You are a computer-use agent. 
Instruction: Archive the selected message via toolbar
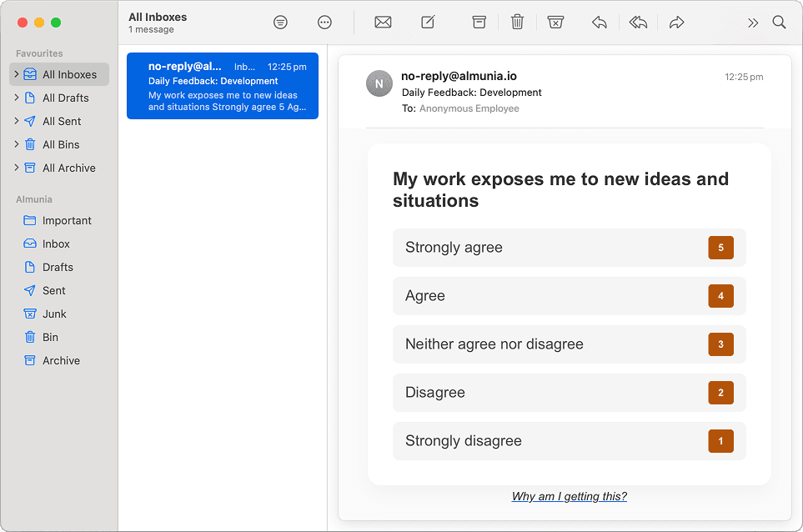tap(479, 23)
